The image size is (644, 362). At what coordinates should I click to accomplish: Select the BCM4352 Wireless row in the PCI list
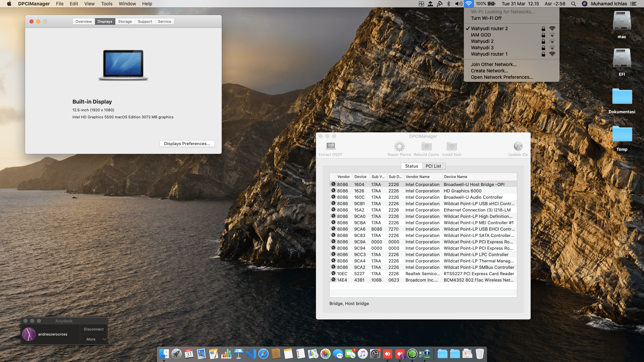(423, 280)
